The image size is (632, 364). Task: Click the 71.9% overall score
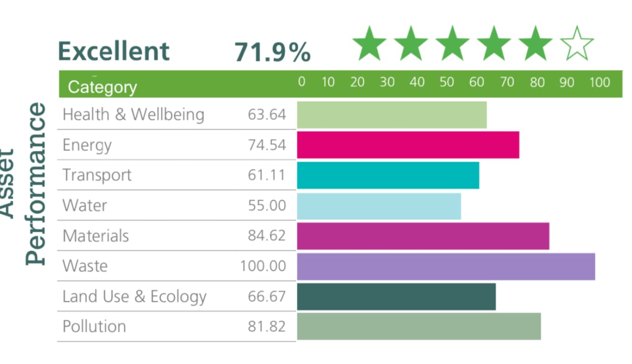pos(272,52)
